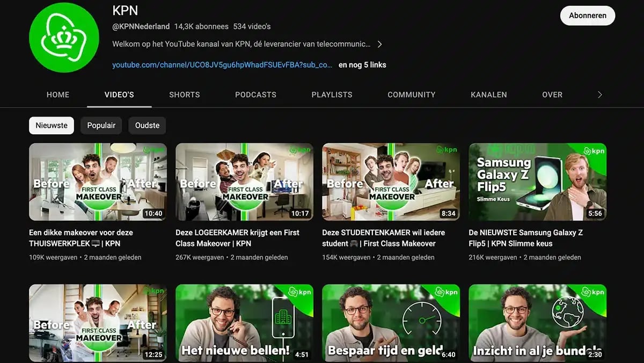Screen dimensions: 644x363
Task: Click the channel description 'Welkom op het YouTube kanaal'
Action: (x=241, y=44)
